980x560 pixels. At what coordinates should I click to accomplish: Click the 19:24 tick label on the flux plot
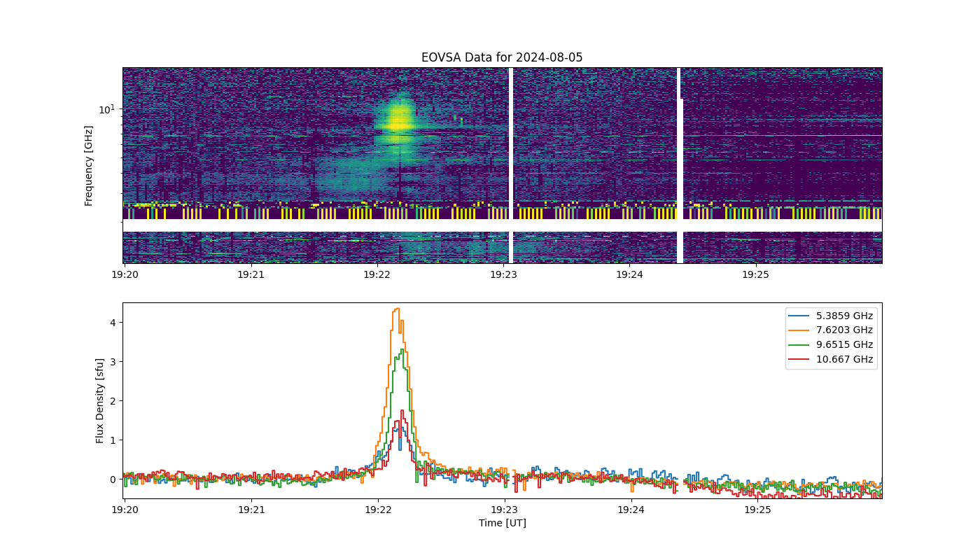pyautogui.click(x=630, y=510)
